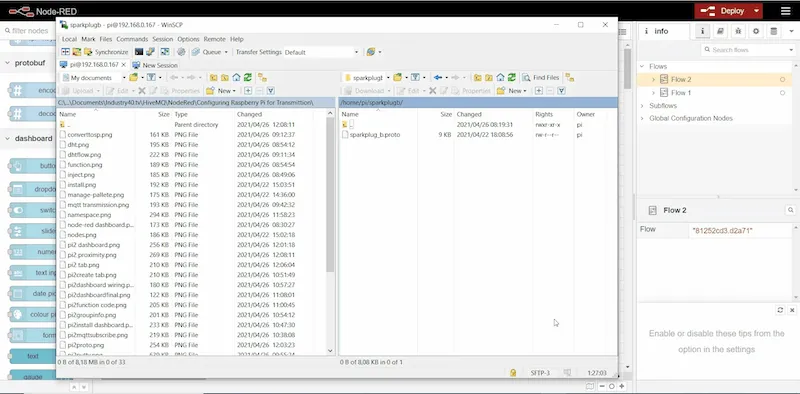Open the Node-RED configuration nodes gear tab

coord(756,31)
